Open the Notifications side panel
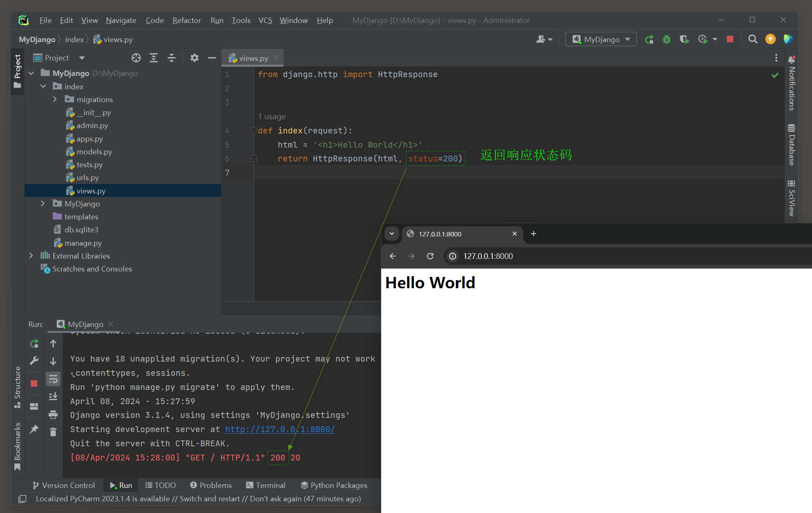The width and height of the screenshot is (812, 513). click(x=791, y=83)
